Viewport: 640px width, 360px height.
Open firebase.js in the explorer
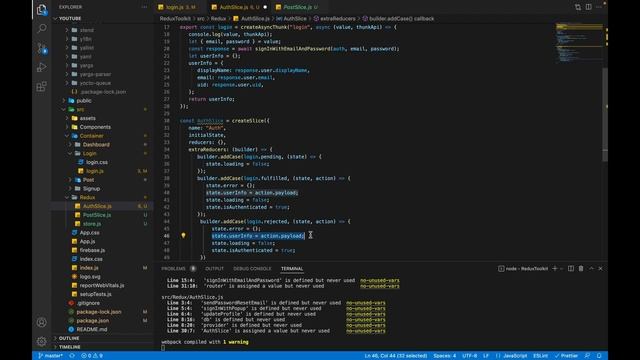coord(92,250)
